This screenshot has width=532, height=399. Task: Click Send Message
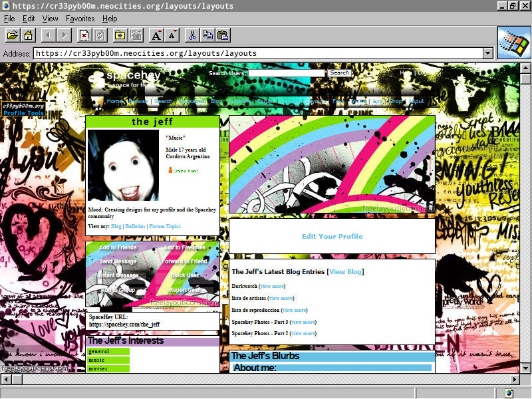click(x=118, y=261)
